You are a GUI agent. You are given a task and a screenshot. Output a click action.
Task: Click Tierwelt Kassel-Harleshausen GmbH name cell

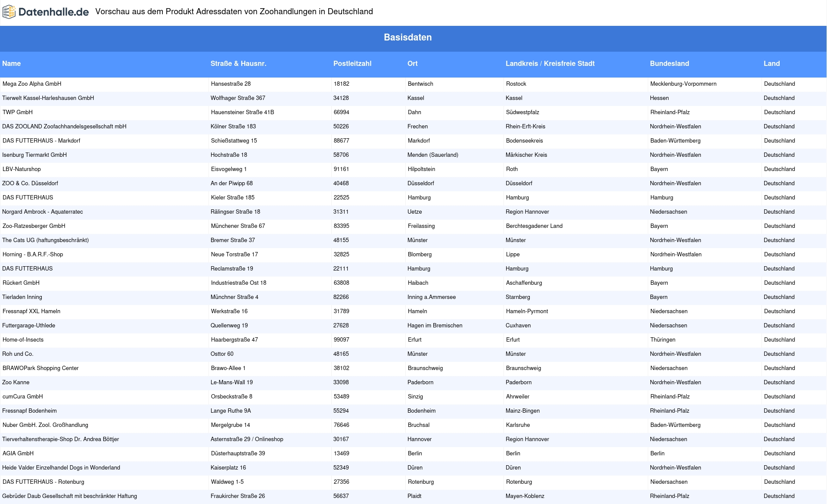(48, 98)
